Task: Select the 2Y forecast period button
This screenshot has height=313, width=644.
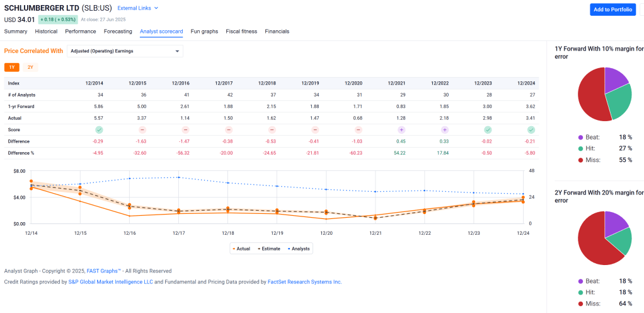Action: click(x=30, y=67)
